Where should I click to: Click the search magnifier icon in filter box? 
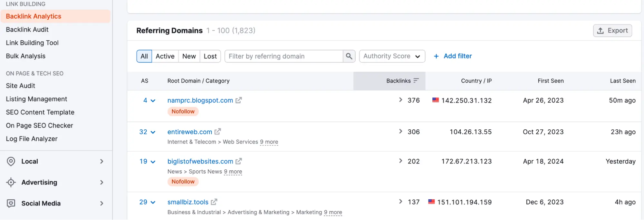(349, 56)
